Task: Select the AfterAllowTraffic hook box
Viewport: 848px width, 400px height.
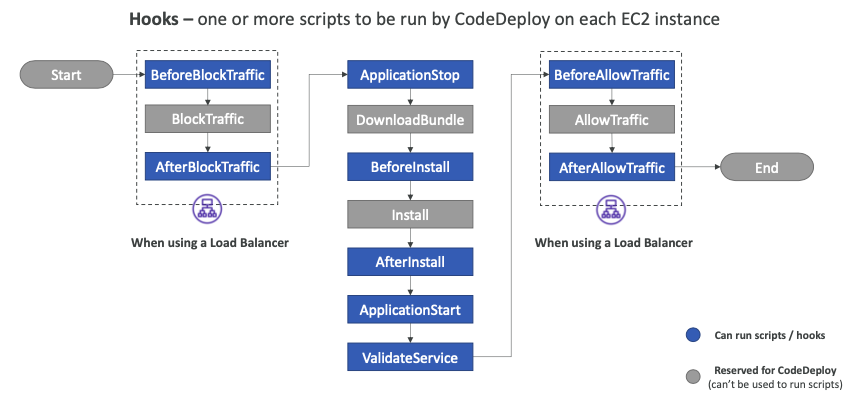Action: pos(612,167)
